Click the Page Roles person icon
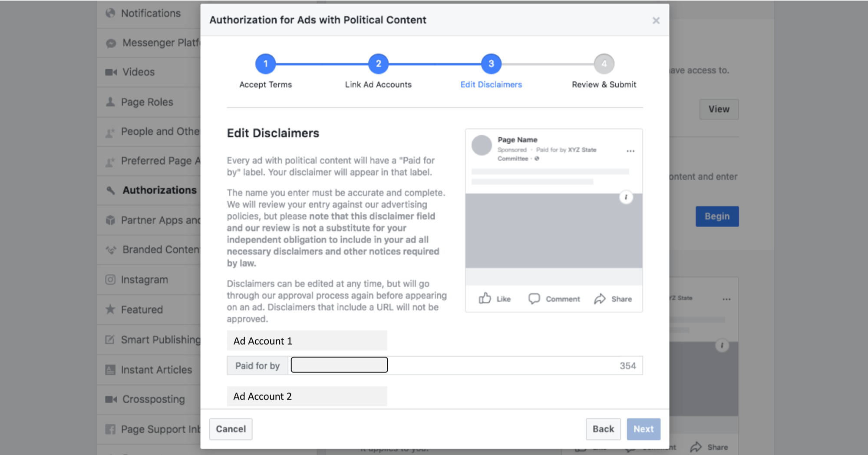Image resolution: width=868 pixels, height=455 pixels. (x=110, y=102)
